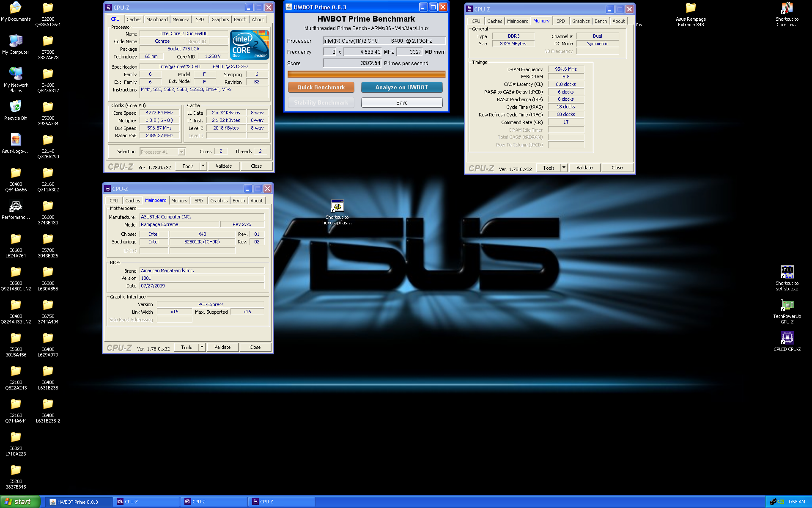This screenshot has height=508, width=812.
Task: Select Memory tab in the Mainboard window
Action: click(x=179, y=201)
